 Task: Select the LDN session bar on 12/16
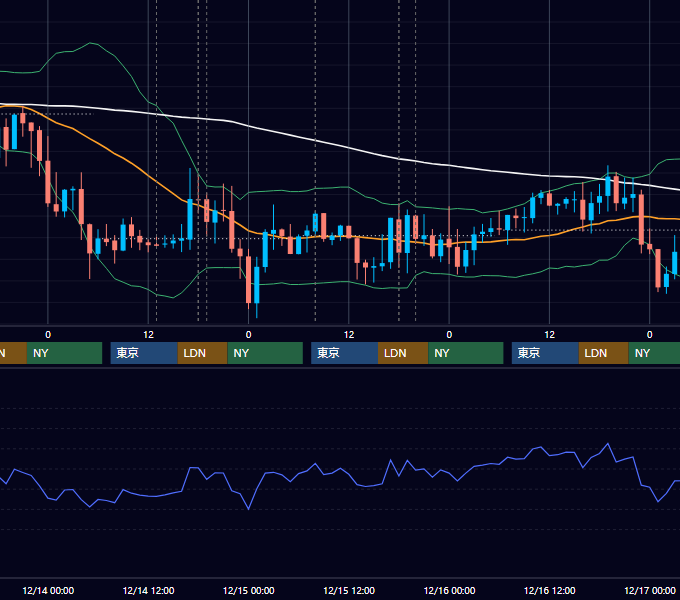(604, 353)
